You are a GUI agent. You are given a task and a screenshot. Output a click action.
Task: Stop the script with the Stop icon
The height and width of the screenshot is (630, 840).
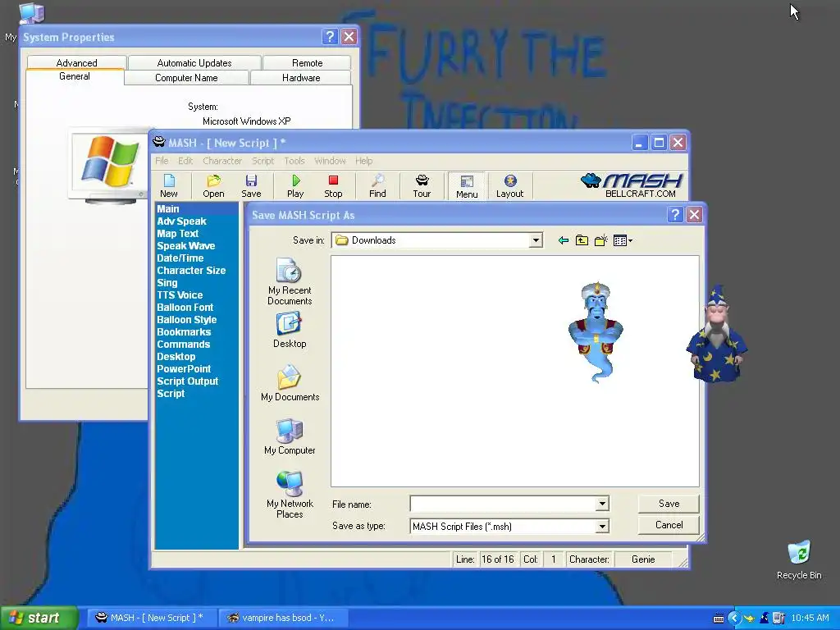tap(333, 186)
